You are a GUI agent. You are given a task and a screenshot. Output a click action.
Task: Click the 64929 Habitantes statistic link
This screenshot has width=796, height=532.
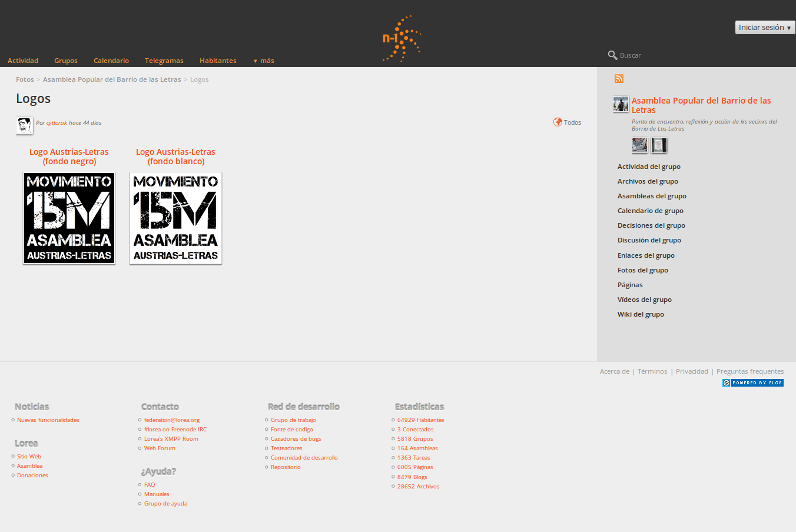(x=421, y=420)
